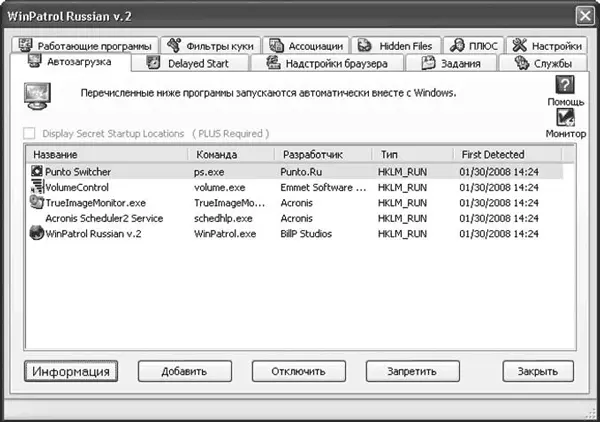Click the VolumeControl row icon

[37, 186]
